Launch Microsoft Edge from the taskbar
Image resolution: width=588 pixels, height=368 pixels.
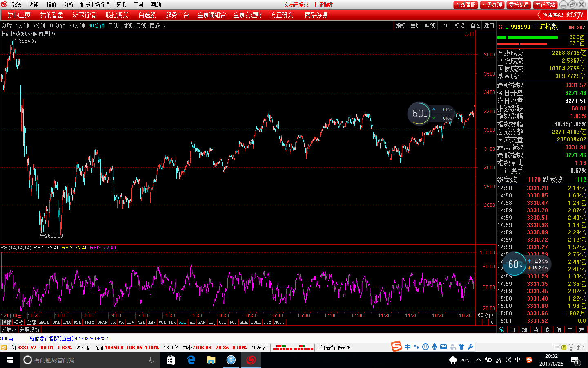[x=191, y=360]
